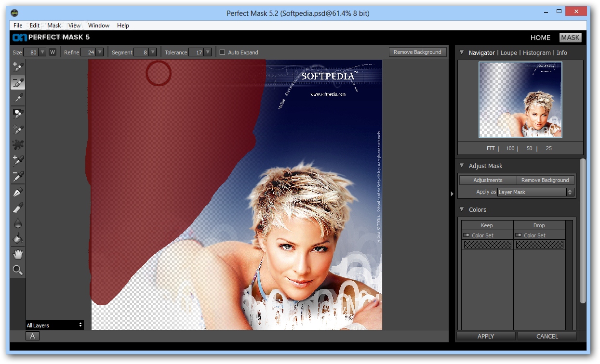
Task: Click the right panel vertical scrollbar
Action: point(583,231)
